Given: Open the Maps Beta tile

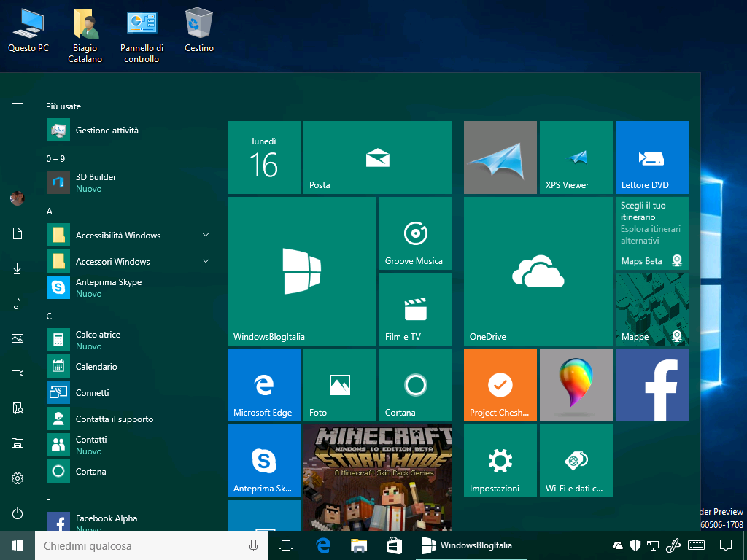Looking at the screenshot, I should [651, 233].
